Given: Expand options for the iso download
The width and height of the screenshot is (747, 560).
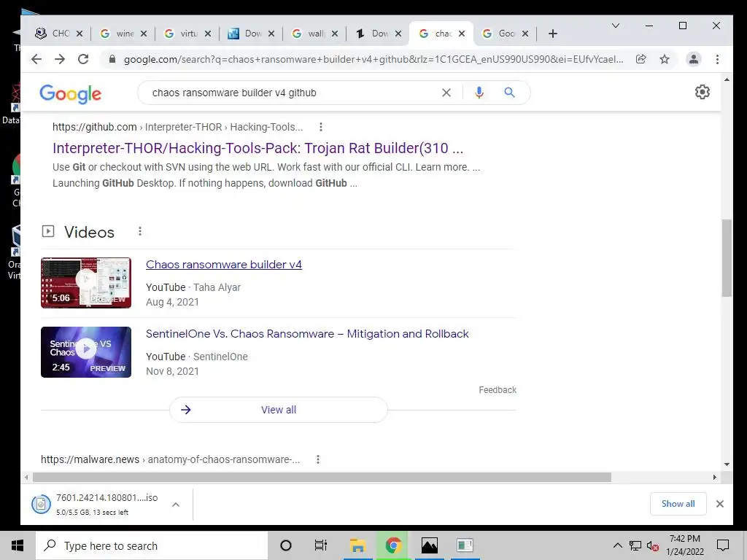Looking at the screenshot, I should click(176, 505).
